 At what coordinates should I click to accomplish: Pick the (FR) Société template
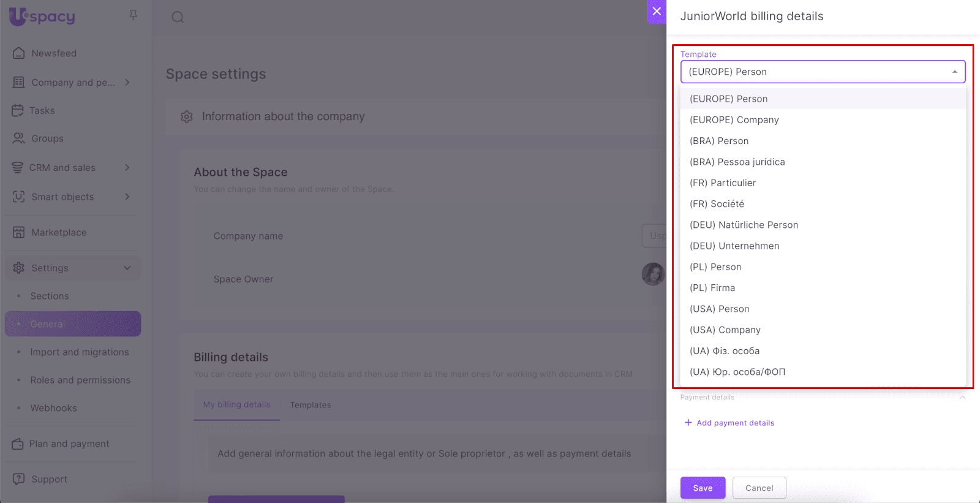(717, 204)
